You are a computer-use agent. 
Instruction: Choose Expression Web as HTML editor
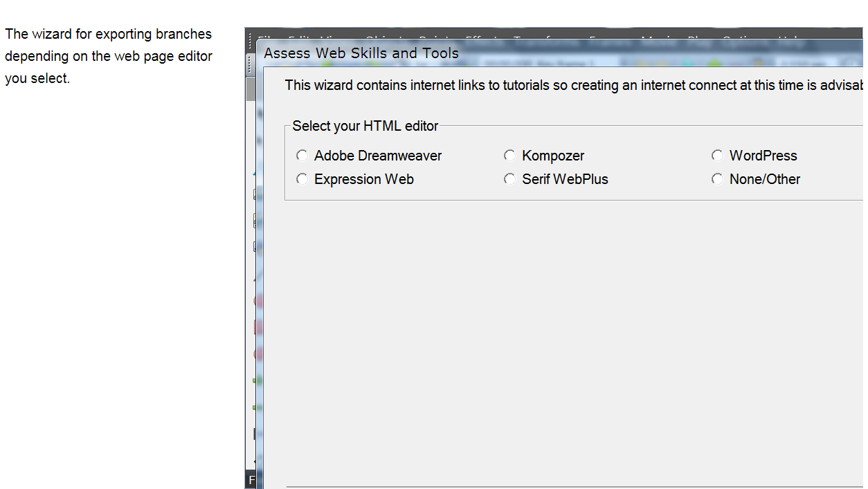tap(302, 179)
